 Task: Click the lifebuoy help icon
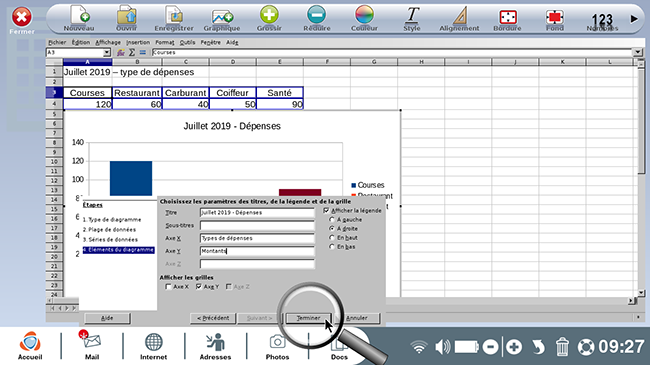point(586,347)
